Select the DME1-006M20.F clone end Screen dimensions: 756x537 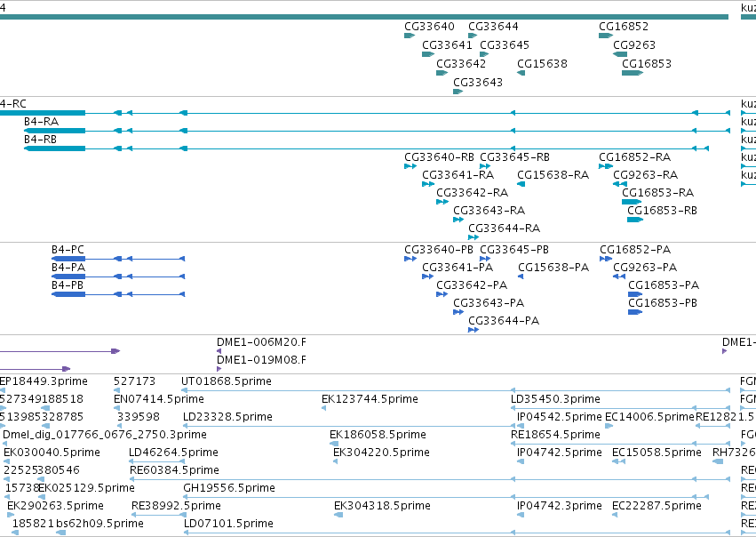click(219, 351)
